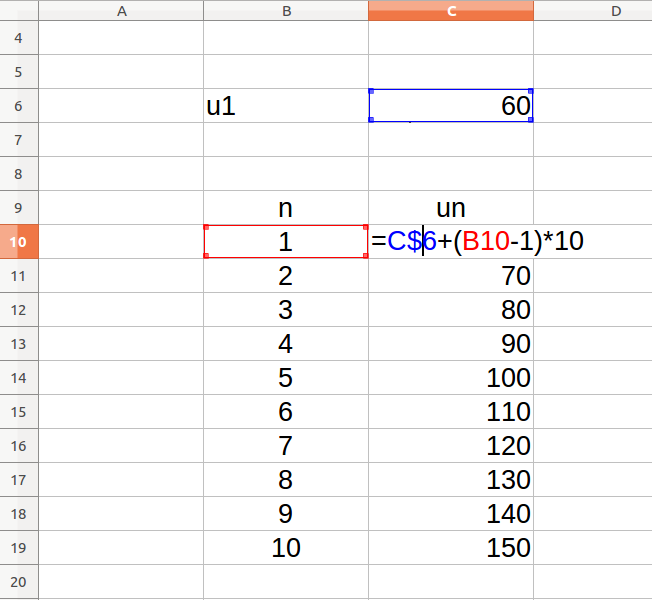652x600 pixels.
Task: Select cell C6 with value 60
Action: click(451, 106)
